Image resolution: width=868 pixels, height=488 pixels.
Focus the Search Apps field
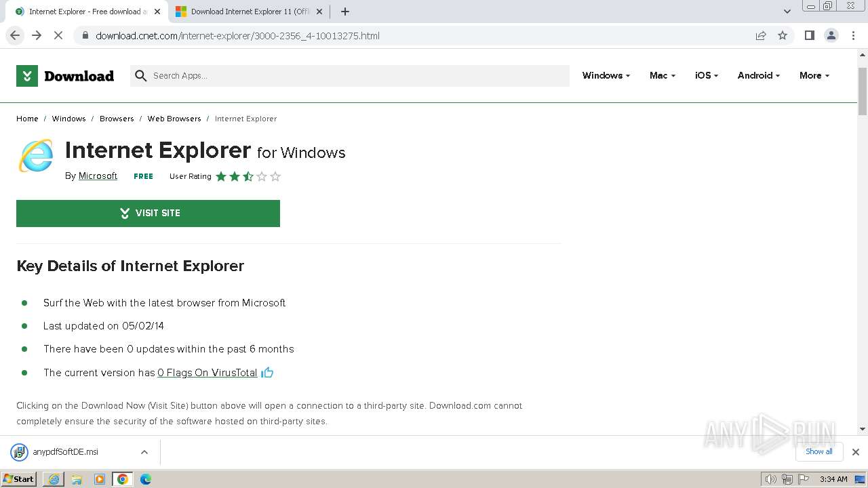[350, 76]
